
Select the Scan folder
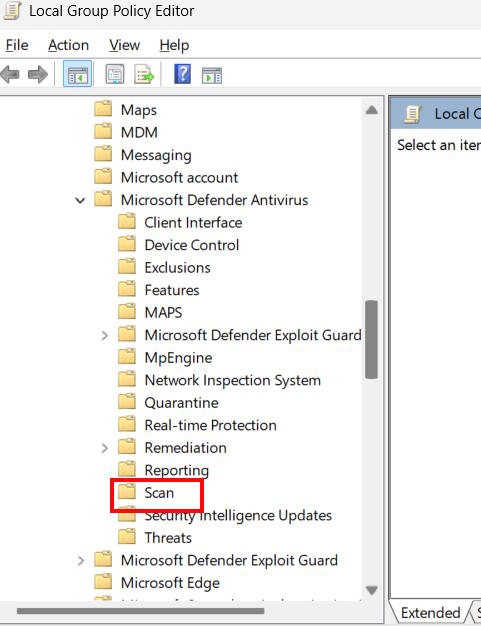159,493
